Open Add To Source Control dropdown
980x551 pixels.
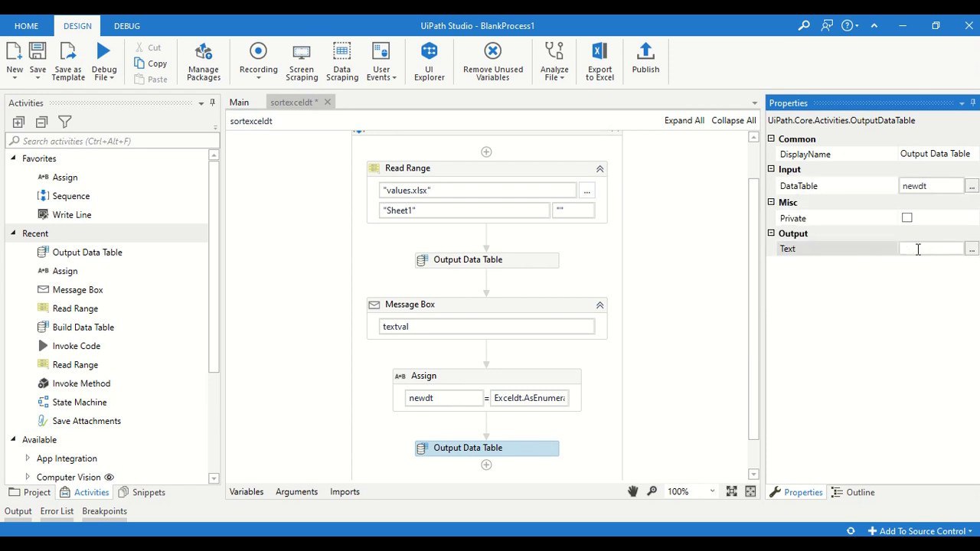[920, 531]
